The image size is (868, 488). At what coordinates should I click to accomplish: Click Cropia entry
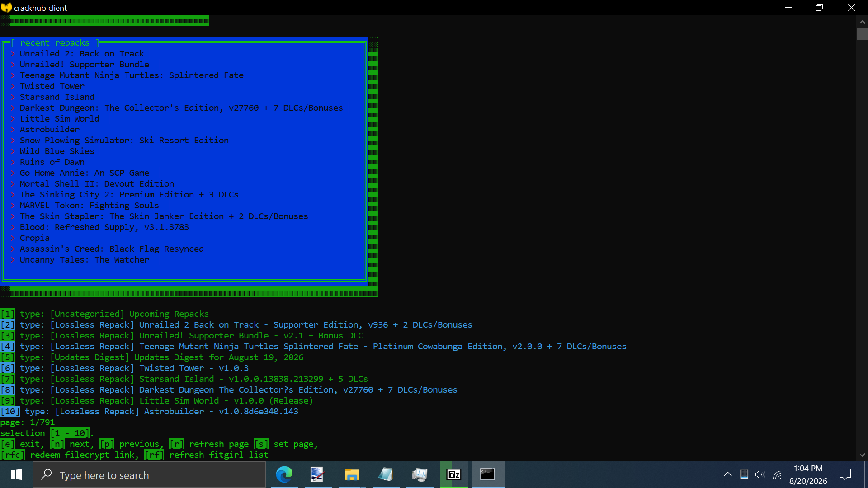point(34,238)
